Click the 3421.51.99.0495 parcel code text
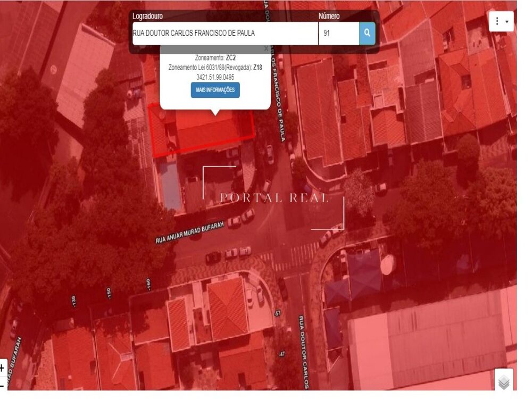532x399 pixels. pos(215,77)
